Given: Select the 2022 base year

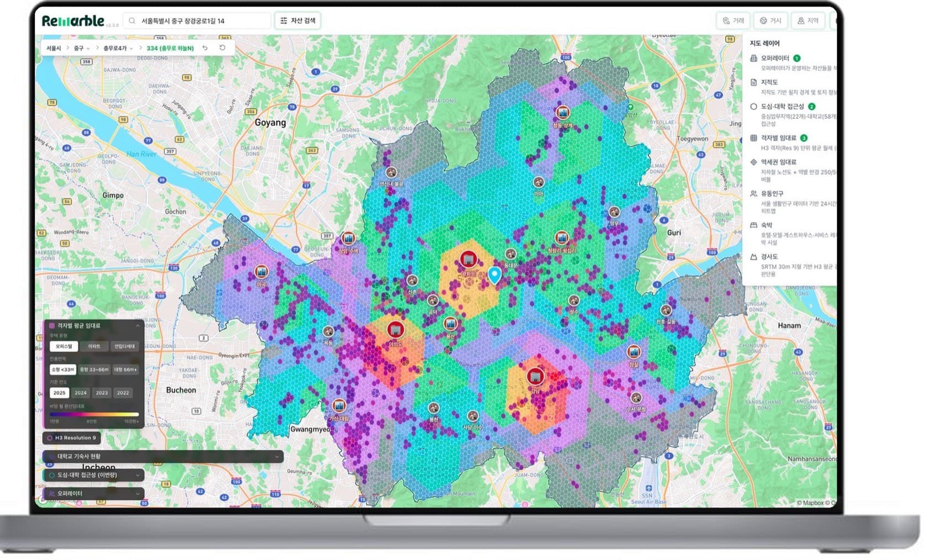Looking at the screenshot, I should click(123, 393).
